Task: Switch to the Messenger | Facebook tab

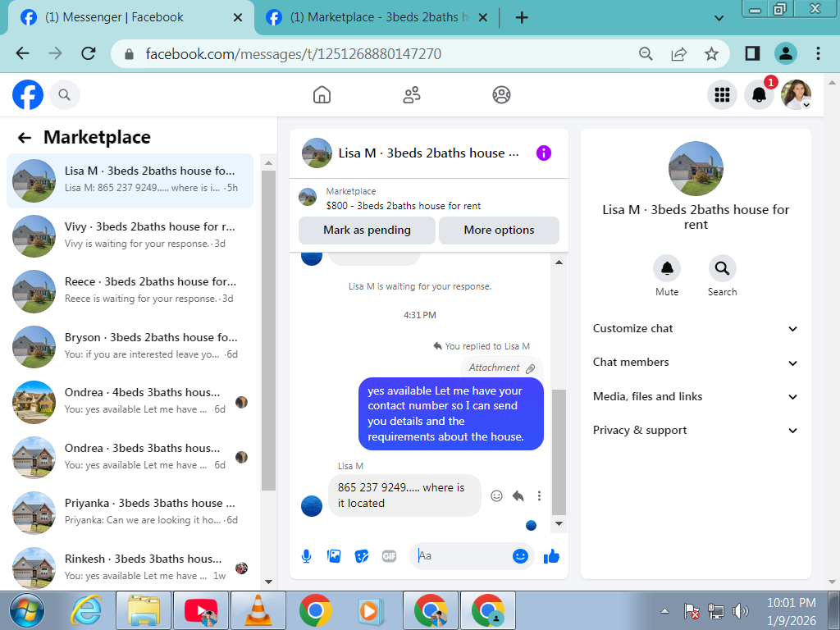Action: [129, 18]
